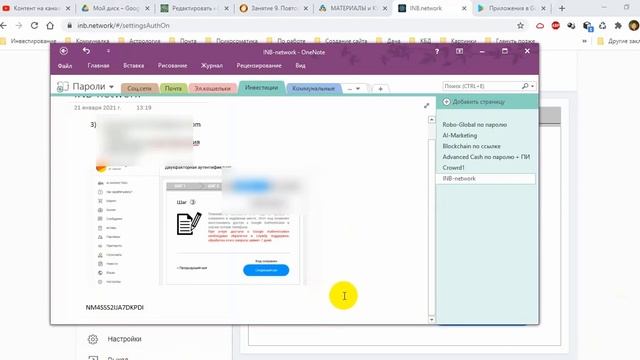Screen dimensions: 640x360
Task: Open the Robo-Global по паролю page
Action: tap(475, 124)
